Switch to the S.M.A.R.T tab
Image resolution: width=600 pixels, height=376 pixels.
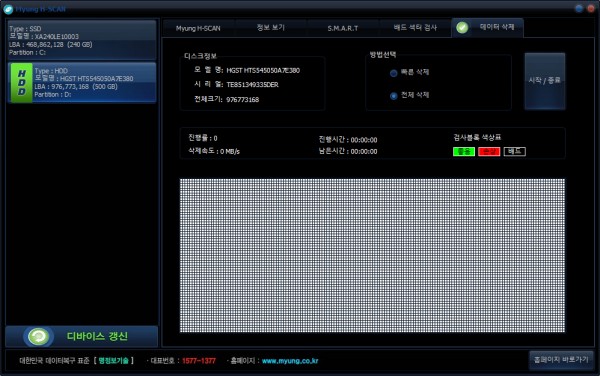point(343,28)
